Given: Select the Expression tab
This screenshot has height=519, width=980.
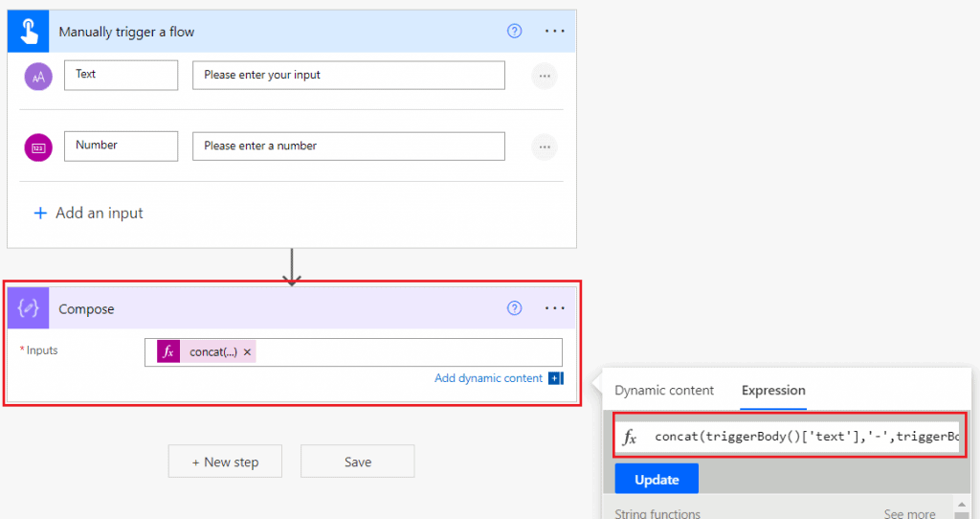Looking at the screenshot, I should click(773, 390).
